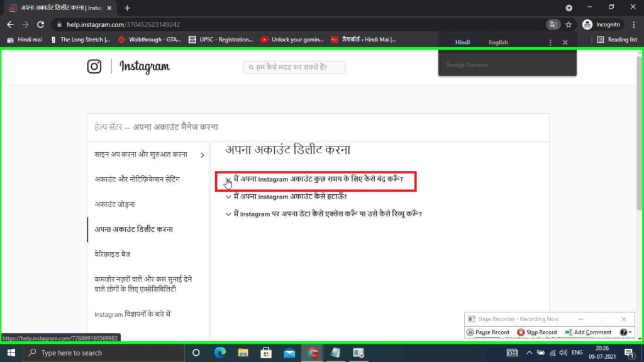Expand question about accessing Instagram data
The width and height of the screenshot is (644, 362).
tap(324, 214)
